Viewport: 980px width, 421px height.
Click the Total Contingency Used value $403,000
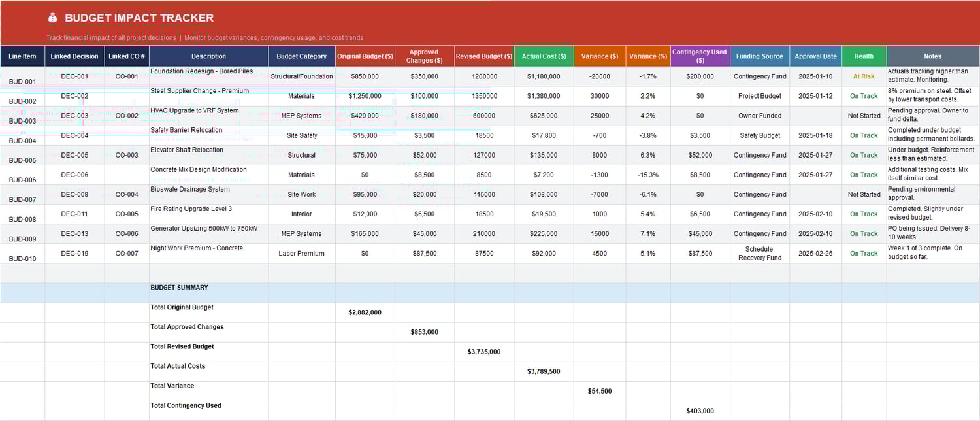[699, 410]
